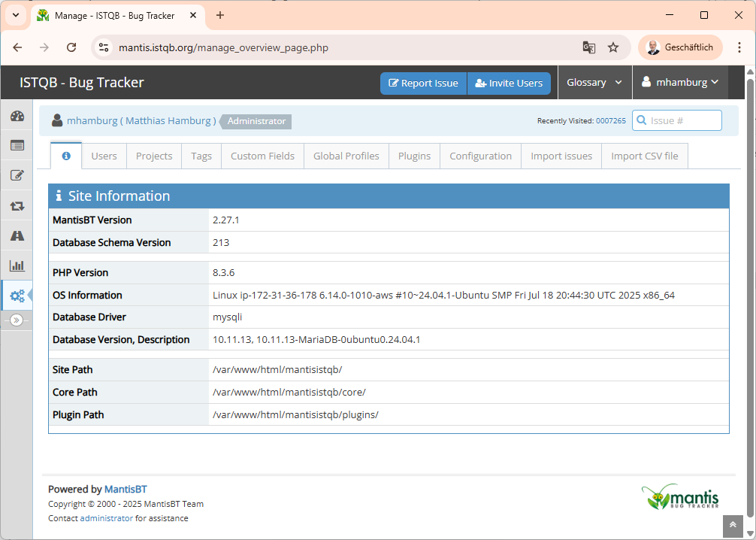Click the Manage - ISTQB - Bug Tracker browser tab
Screen dimensions: 756x540
pyautogui.click(x=118, y=16)
